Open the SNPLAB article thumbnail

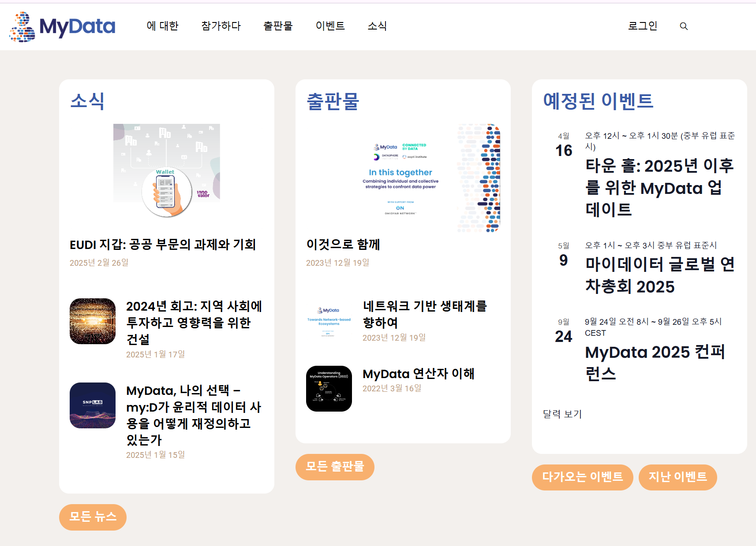[93, 405]
